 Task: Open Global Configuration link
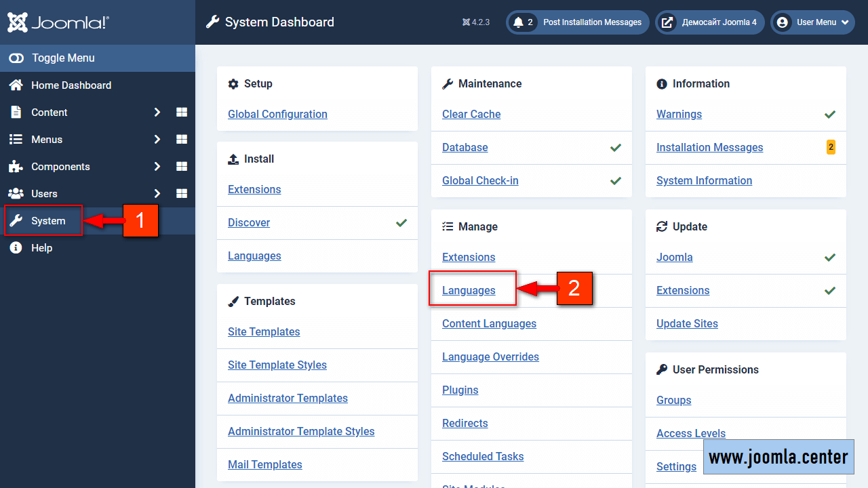click(277, 115)
